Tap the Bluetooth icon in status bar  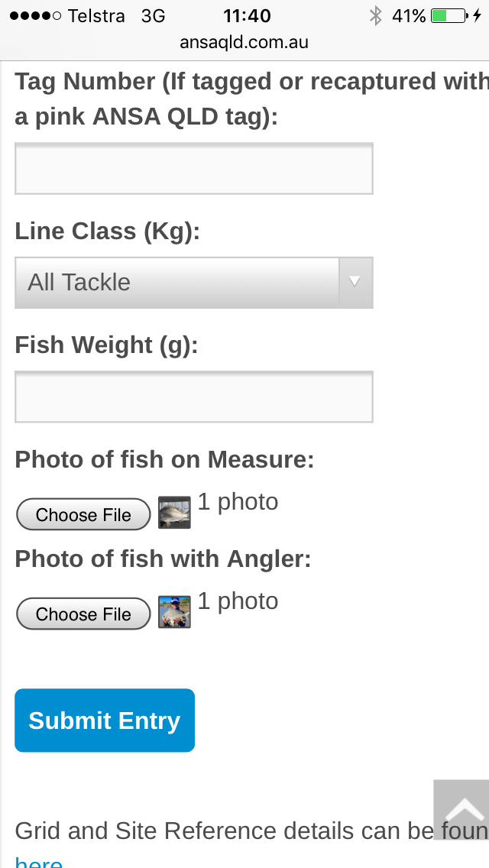[x=375, y=15]
